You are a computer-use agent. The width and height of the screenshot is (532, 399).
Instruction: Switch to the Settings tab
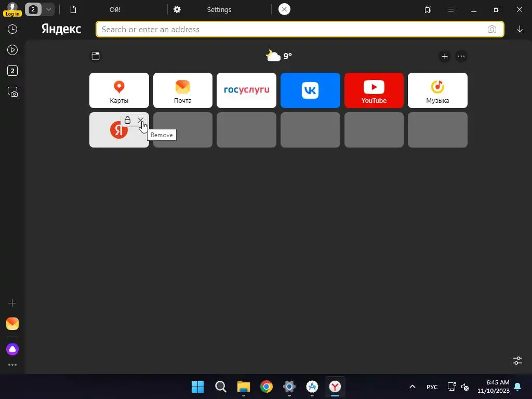(219, 9)
